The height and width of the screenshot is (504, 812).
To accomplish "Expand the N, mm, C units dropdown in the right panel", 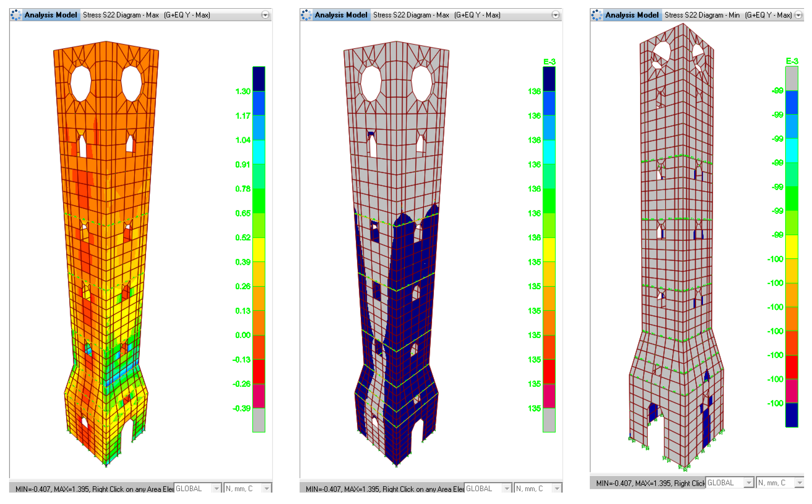I will (x=799, y=483).
